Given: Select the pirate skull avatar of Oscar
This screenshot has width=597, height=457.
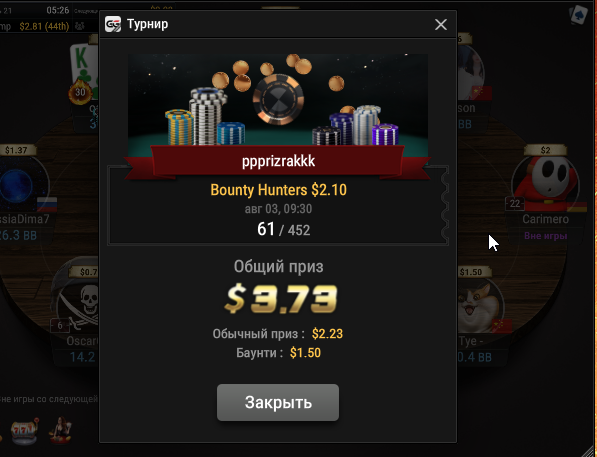Looking at the screenshot, I should (78, 303).
